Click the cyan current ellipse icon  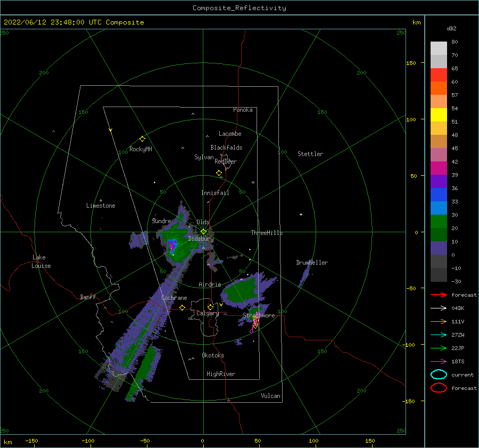[x=439, y=374]
